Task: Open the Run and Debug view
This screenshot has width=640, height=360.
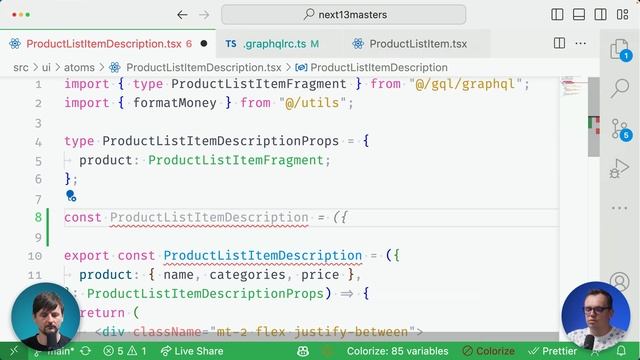Action: (x=620, y=168)
